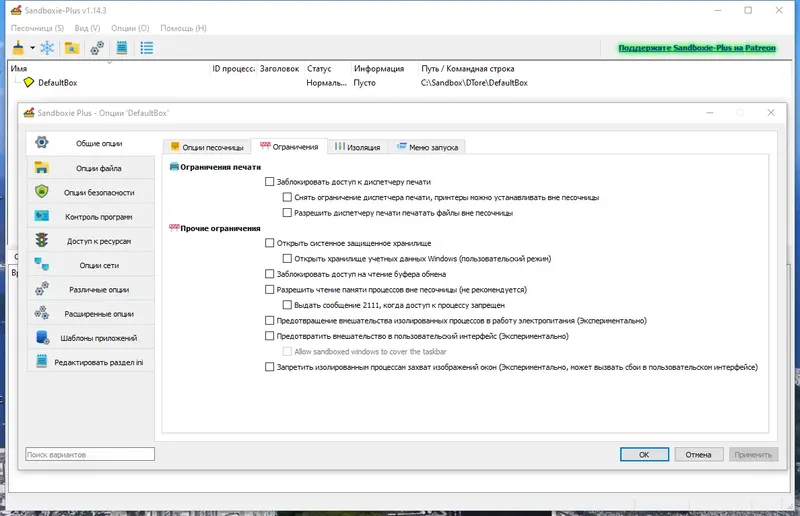Click the traffic light icon beside Доступ к ресурсам
The height and width of the screenshot is (516, 800).
(41, 240)
